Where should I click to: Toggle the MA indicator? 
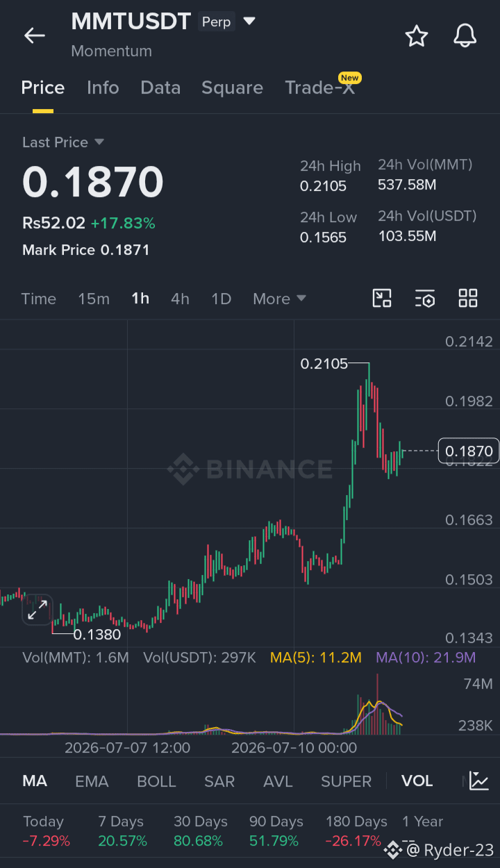point(35,781)
